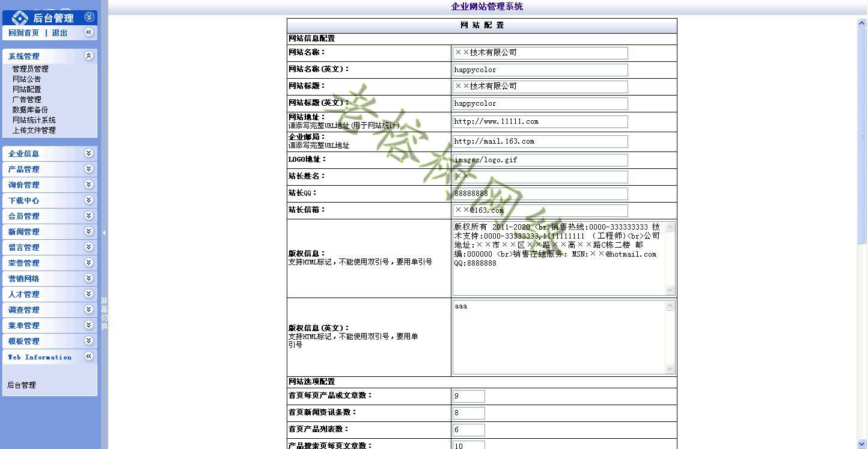Expand the 新闻管理 section
The height and width of the screenshot is (449, 868).
pos(89,231)
